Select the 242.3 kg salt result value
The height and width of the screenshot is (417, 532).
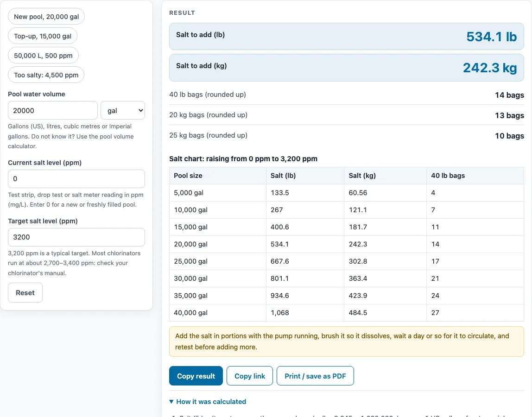[x=490, y=68]
